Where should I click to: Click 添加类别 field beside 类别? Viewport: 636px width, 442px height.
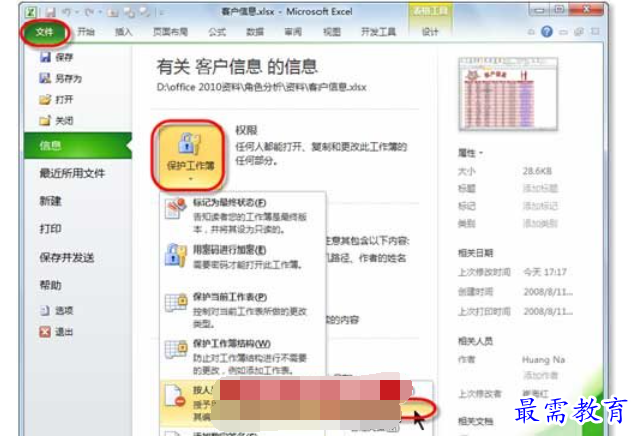coord(540,223)
